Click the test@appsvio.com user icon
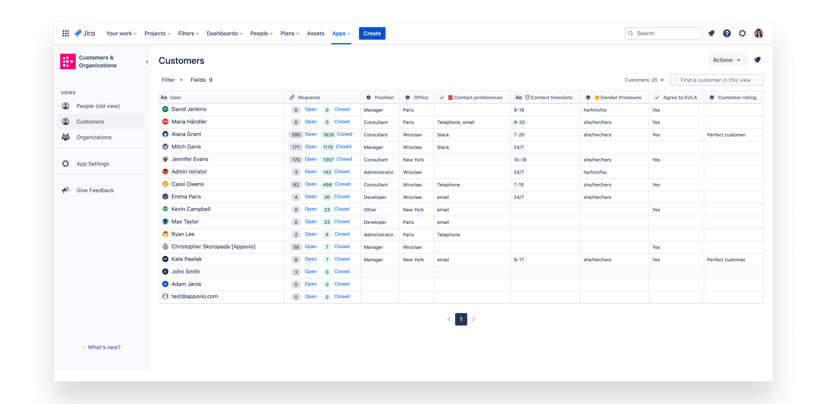 tap(165, 296)
